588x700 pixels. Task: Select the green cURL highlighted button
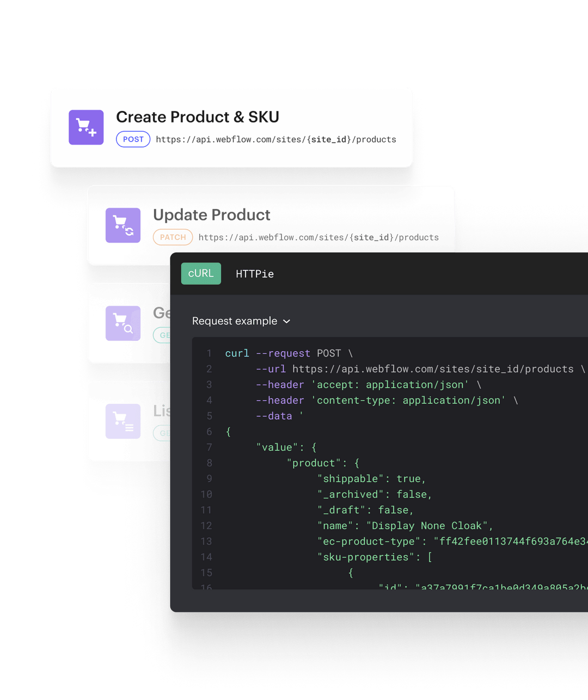coord(201,274)
